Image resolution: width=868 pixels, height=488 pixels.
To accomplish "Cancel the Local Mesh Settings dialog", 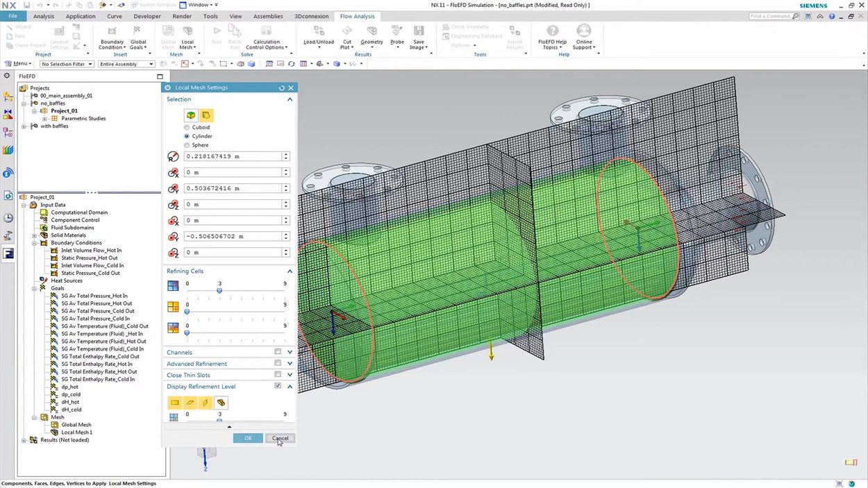I will tap(280, 438).
